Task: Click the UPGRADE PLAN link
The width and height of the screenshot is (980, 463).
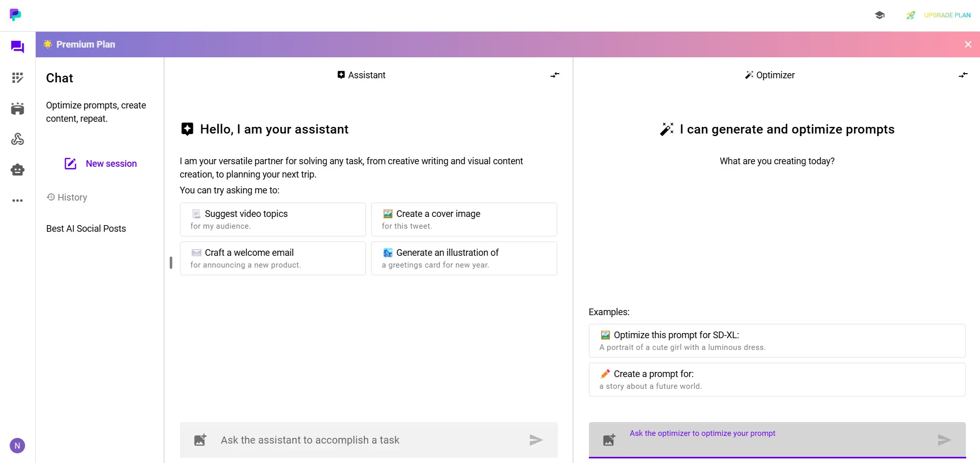Action: (x=947, y=15)
